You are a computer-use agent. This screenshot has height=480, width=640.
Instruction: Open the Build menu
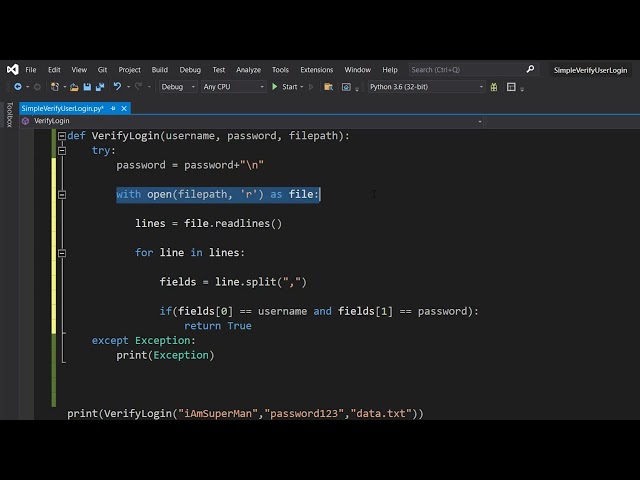160,70
